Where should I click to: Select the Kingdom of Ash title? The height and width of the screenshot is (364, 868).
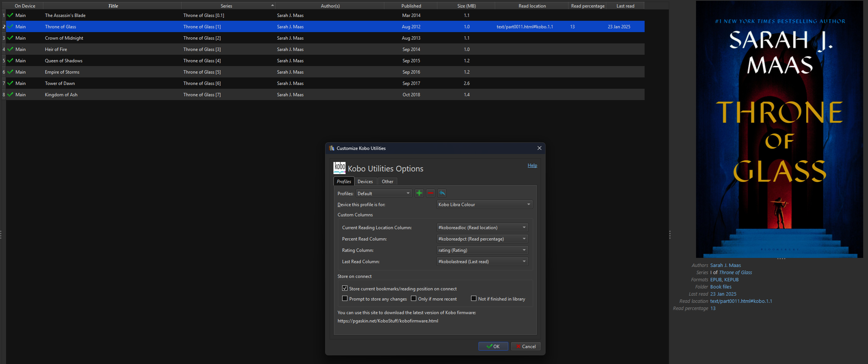pos(61,95)
